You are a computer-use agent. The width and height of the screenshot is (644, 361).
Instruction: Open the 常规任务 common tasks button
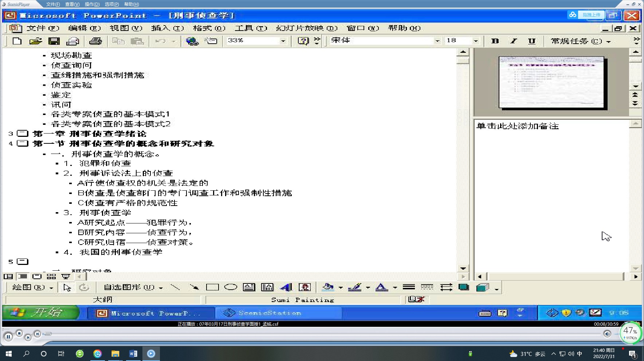(x=580, y=41)
